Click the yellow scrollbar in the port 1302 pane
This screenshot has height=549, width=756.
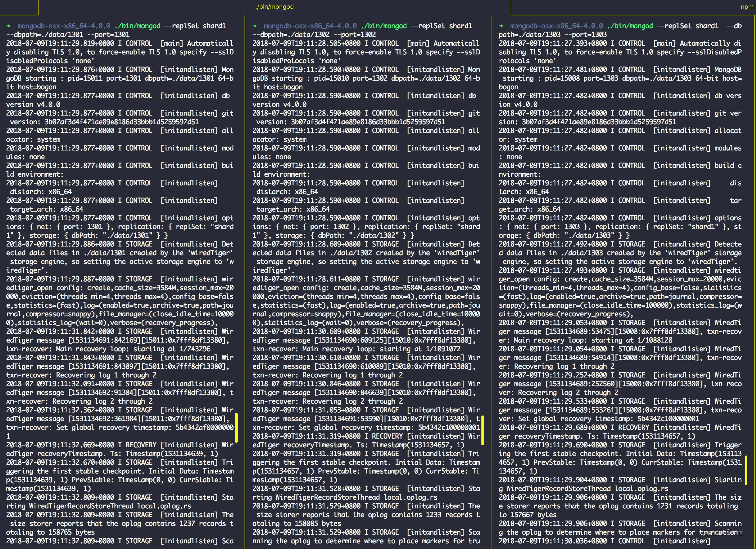point(482,430)
